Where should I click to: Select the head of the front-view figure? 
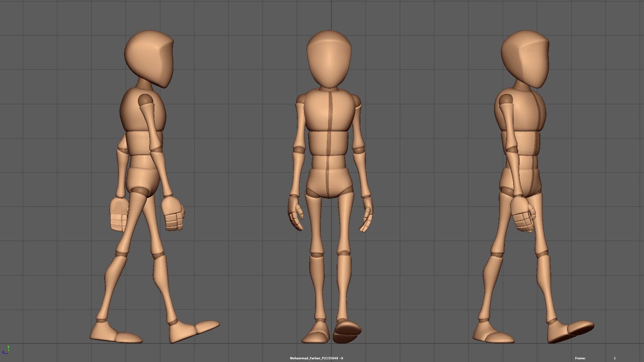coord(329,59)
